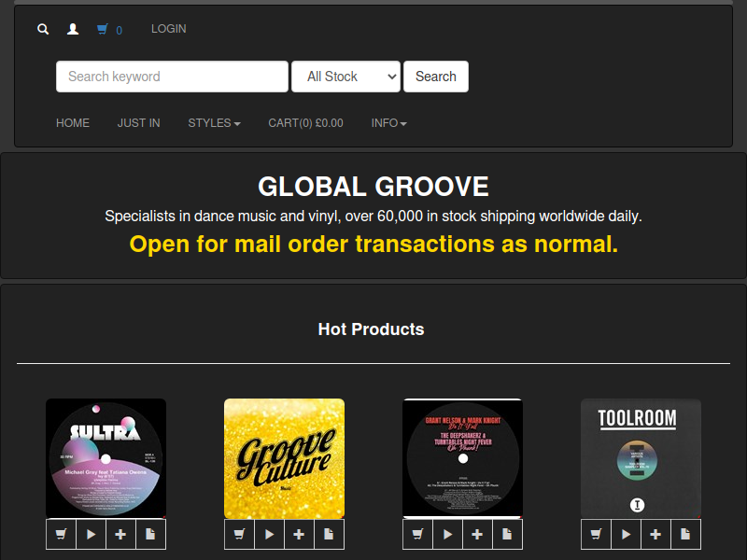Play the Toolroom record preview
The width and height of the screenshot is (747, 560).
tap(626, 534)
